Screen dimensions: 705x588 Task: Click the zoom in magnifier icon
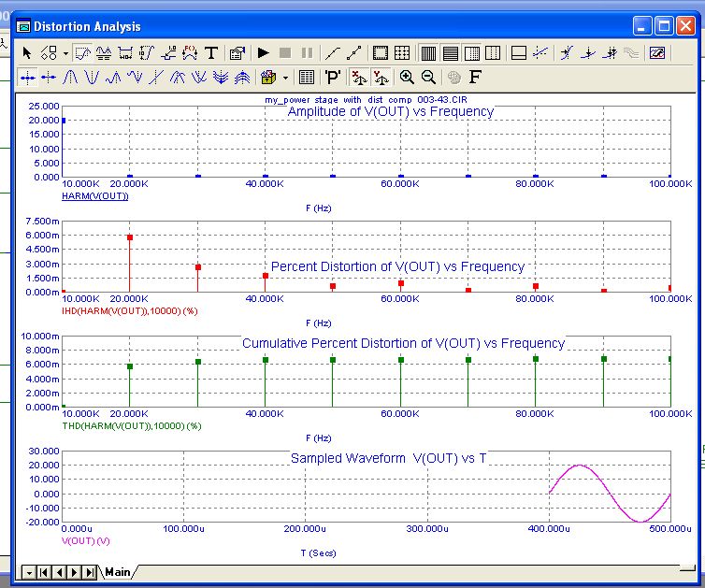point(407,77)
